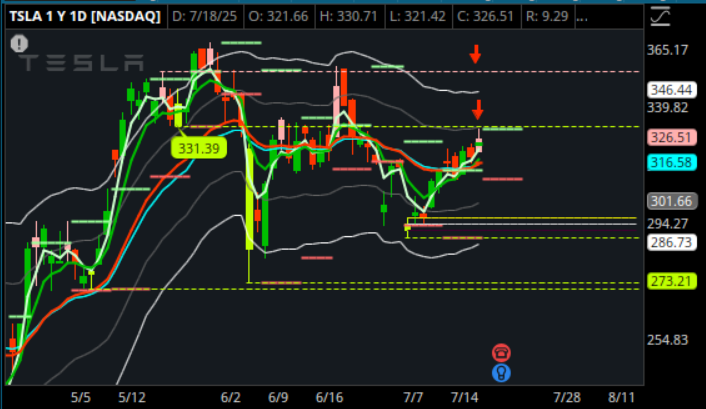The height and width of the screenshot is (409, 706).
Task: Click the R: 9.29 range value
Action: click(547, 17)
